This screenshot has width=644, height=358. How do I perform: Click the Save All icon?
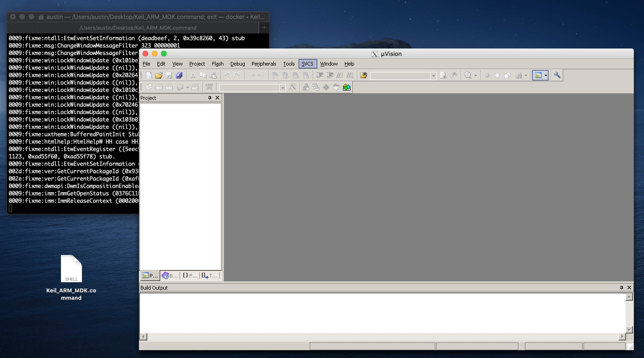pyautogui.click(x=179, y=75)
